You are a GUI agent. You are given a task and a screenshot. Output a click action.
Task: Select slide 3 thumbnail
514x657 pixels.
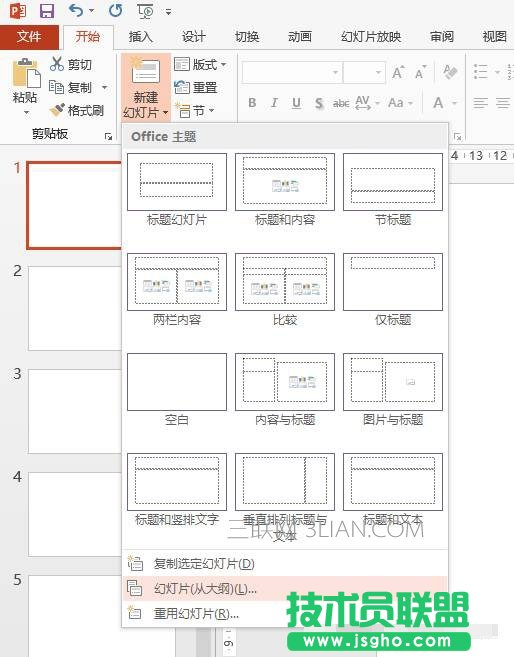coord(75,411)
